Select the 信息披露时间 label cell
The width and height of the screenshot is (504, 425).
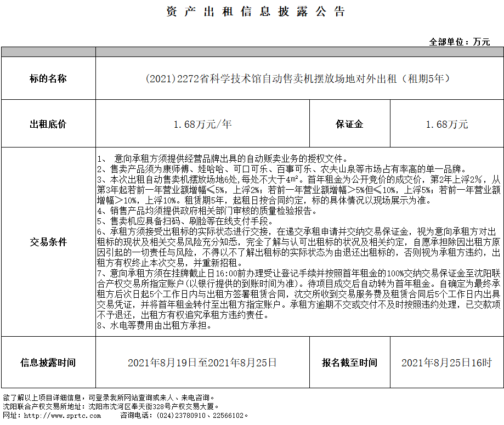click(x=48, y=362)
